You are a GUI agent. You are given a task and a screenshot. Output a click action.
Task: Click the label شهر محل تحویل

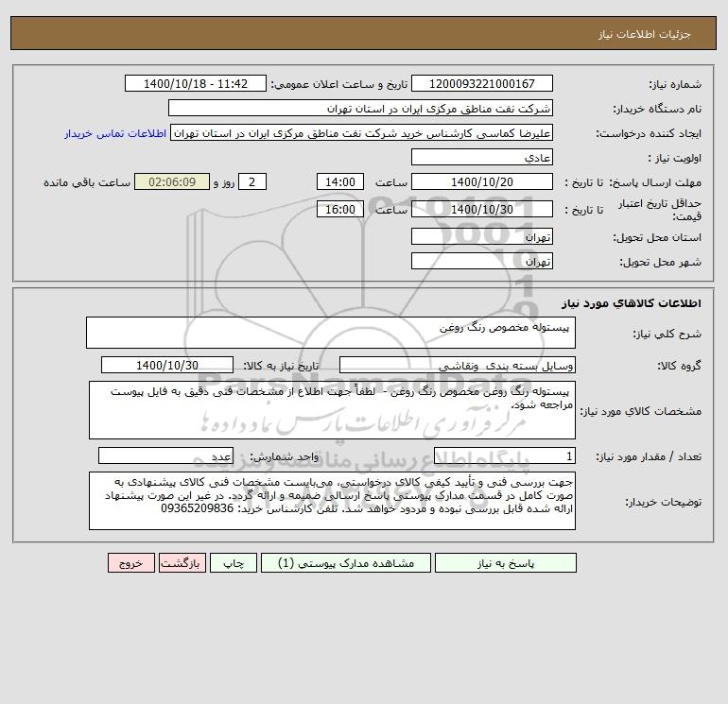coord(660,262)
